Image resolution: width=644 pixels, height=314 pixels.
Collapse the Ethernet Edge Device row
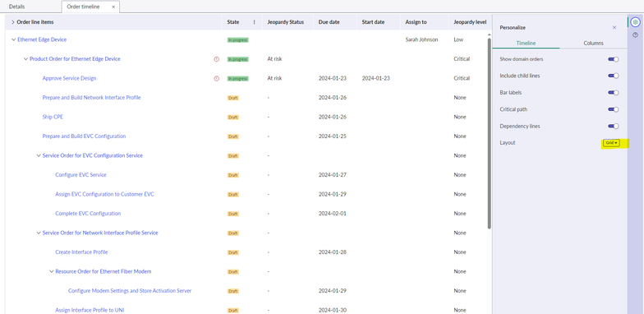click(x=13, y=39)
